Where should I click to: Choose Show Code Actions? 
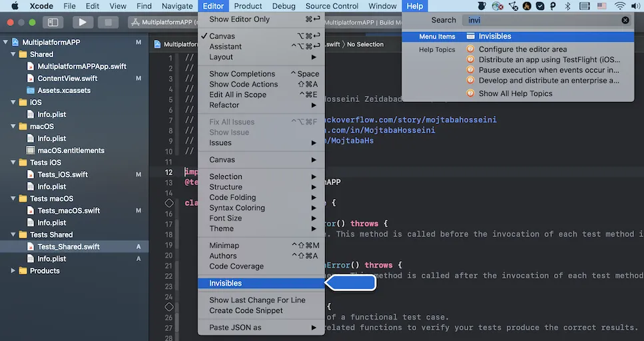click(261, 84)
